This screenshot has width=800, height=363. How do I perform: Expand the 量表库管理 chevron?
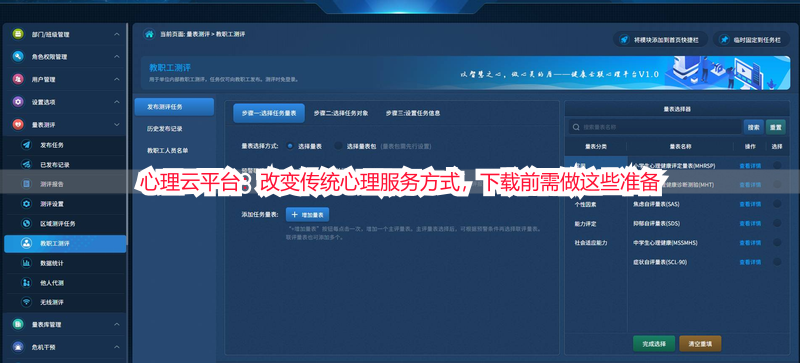(x=117, y=324)
